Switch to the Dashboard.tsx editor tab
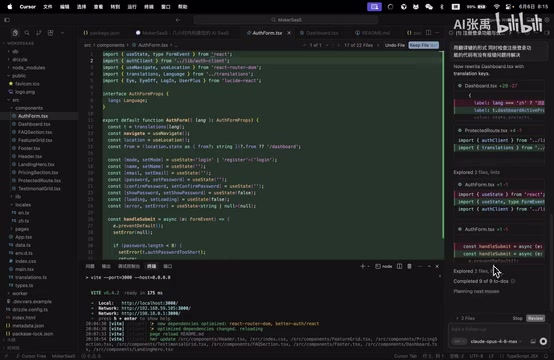 tap(319, 33)
